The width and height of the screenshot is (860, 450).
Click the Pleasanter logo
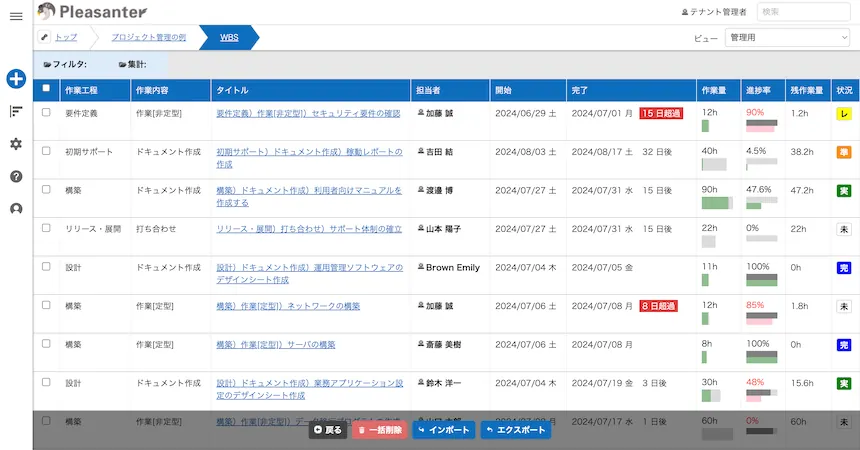click(x=92, y=12)
